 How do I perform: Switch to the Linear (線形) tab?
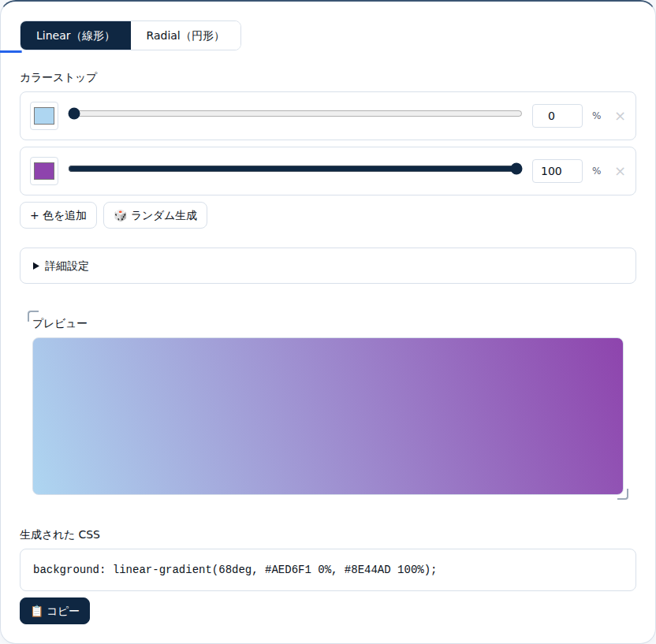coord(76,35)
